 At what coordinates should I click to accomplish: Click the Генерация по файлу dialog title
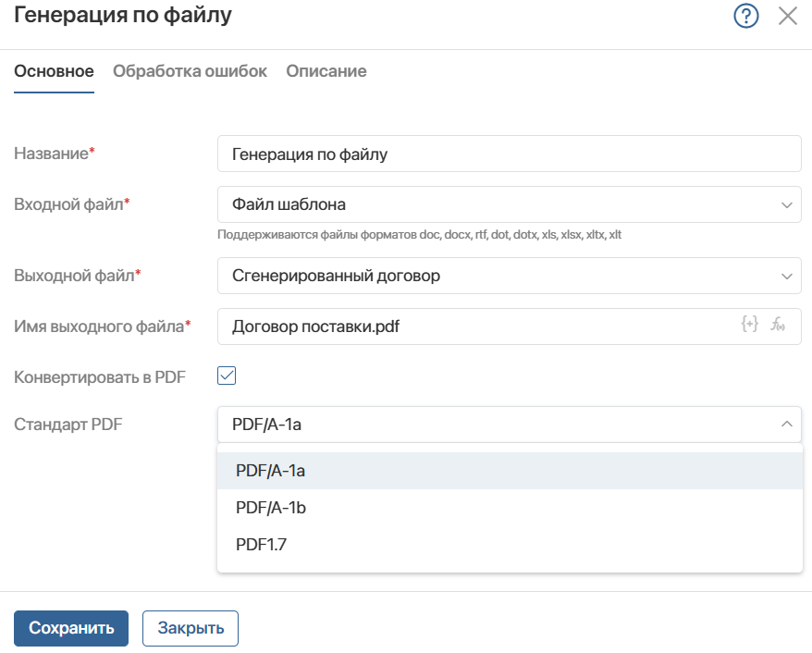pyautogui.click(x=123, y=15)
